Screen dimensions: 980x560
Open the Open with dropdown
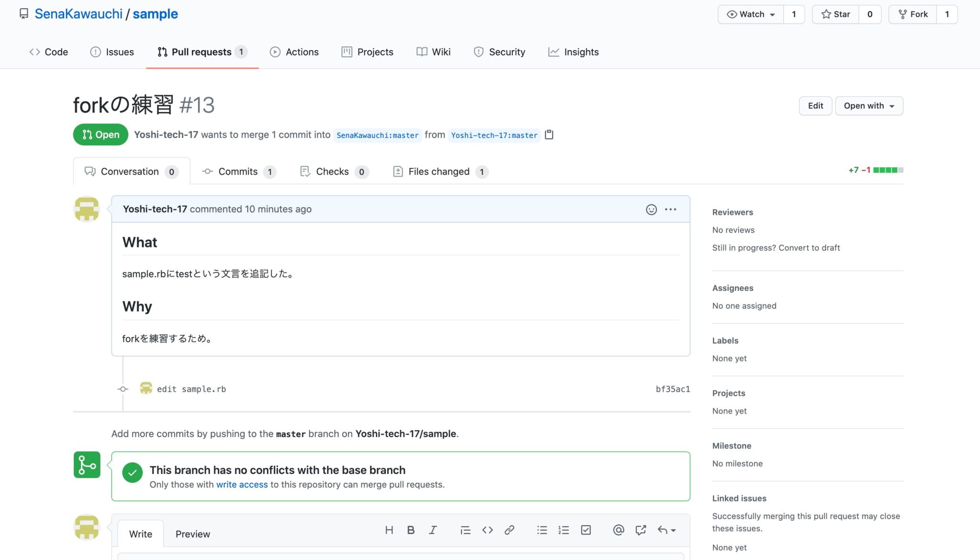coord(869,106)
